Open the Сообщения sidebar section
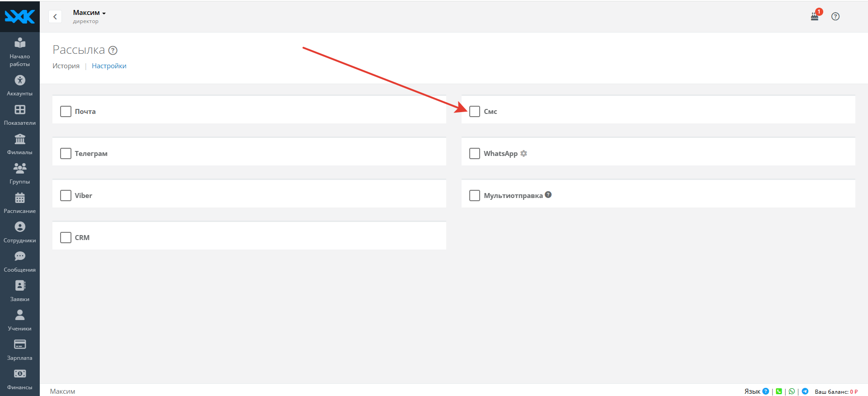Viewport: 868px width, 396px height. tap(19, 262)
